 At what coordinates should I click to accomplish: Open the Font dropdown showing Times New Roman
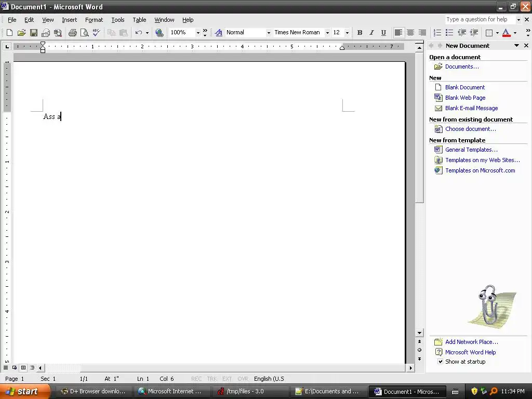click(x=327, y=33)
